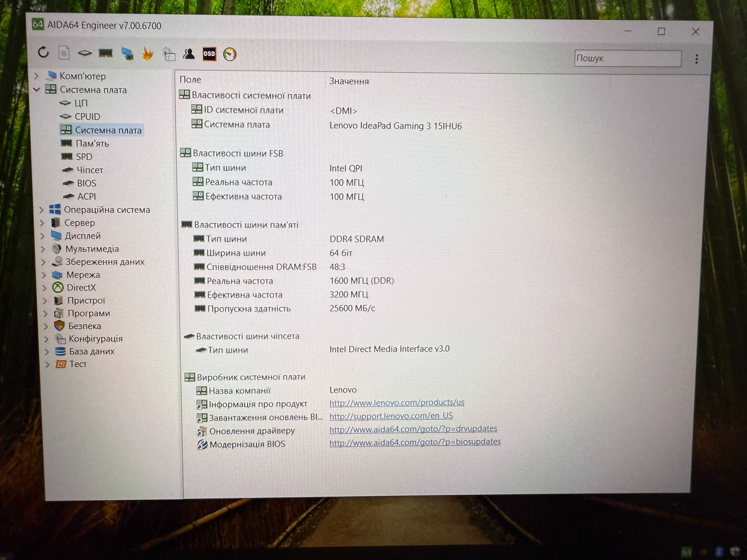Image resolution: width=747 pixels, height=560 pixels.
Task: Click the shield icon beside Безпека
Action: click(59, 326)
